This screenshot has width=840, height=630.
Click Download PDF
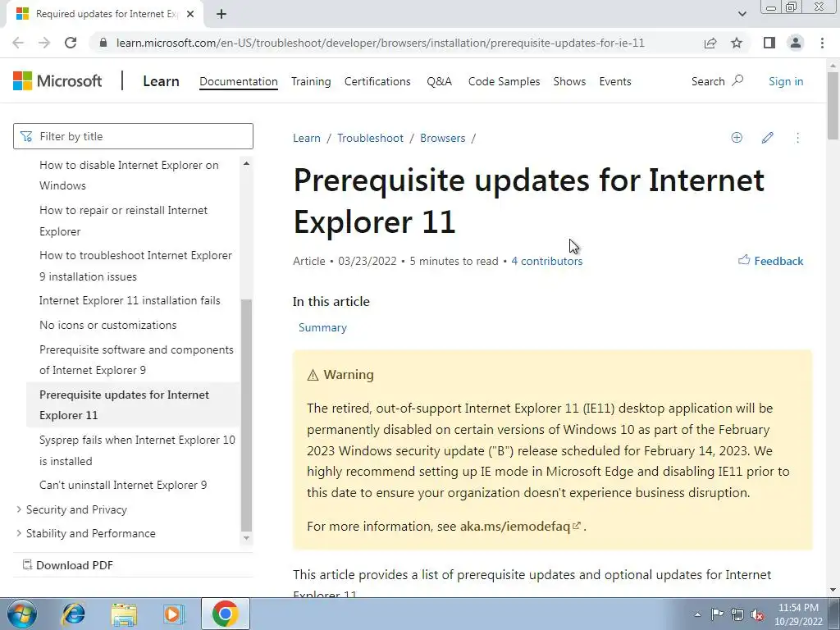point(68,565)
